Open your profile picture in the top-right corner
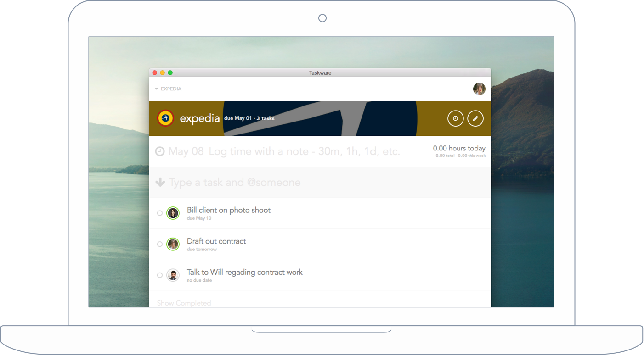 [x=479, y=89]
